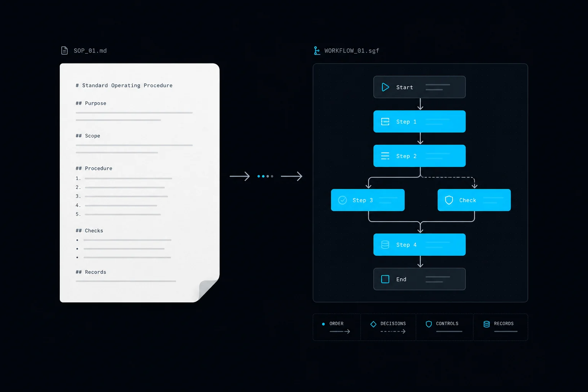This screenshot has width=588, height=392.
Task: Click the database icon in Step 4
Action: 385,245
